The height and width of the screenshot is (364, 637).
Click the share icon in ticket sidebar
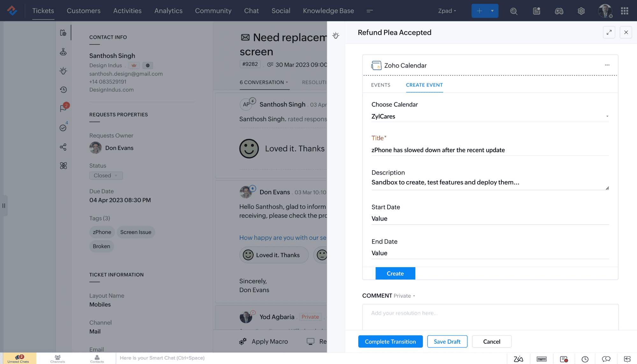coord(63,147)
